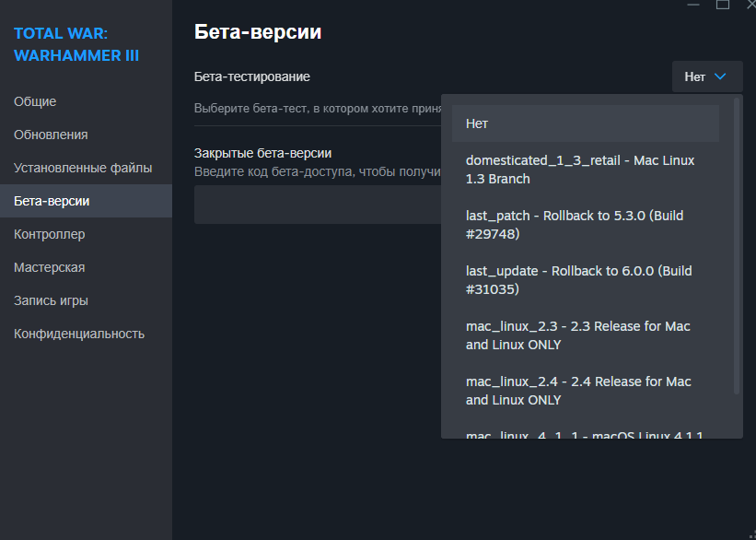Open the Общие settings section
The width and height of the screenshot is (756, 540).
[86, 101]
